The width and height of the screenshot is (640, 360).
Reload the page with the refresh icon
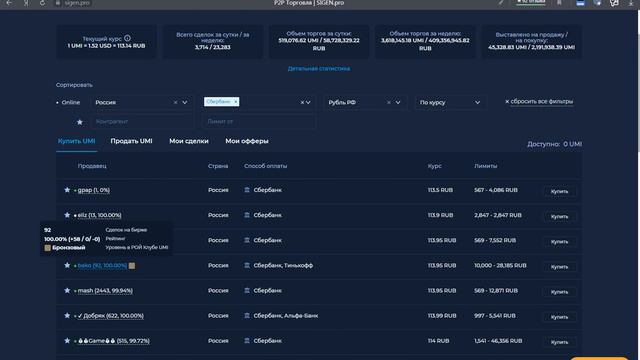[42, 3]
